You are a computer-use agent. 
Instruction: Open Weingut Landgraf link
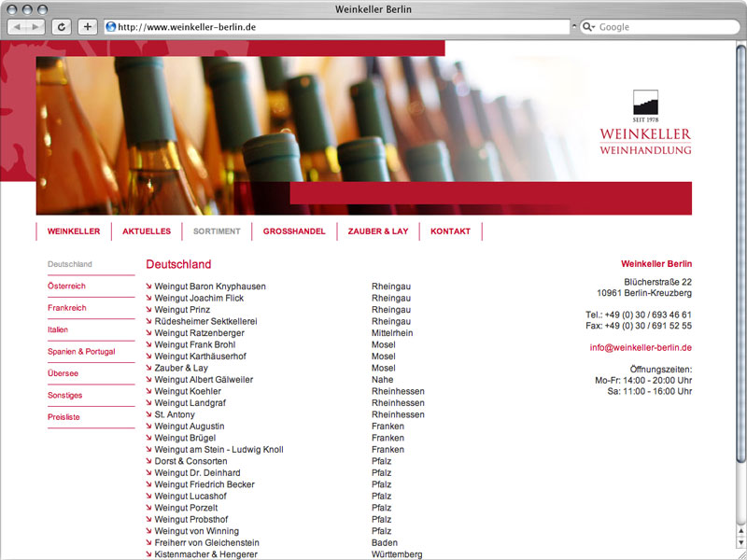coord(190,403)
